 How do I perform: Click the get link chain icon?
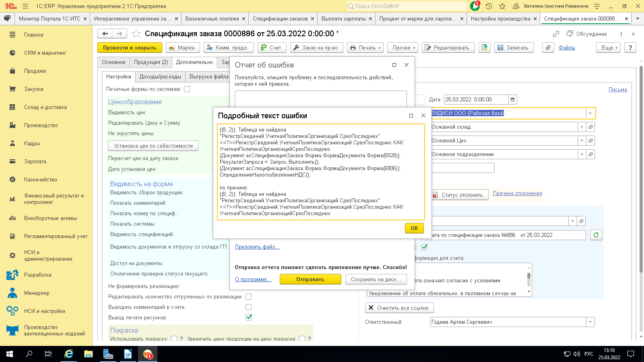coord(556,34)
